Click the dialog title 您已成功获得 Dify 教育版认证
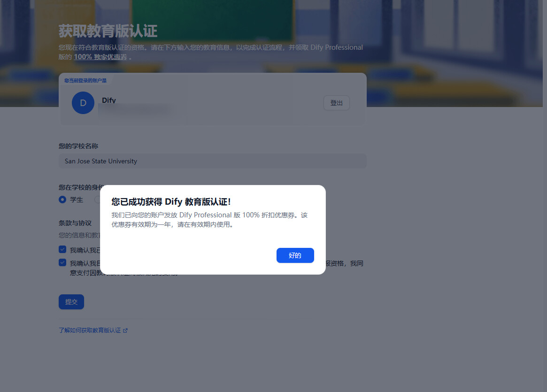The image size is (547, 392). click(x=171, y=201)
